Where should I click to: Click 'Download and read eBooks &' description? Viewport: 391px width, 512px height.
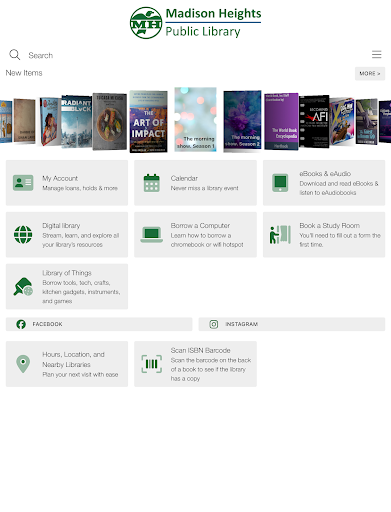pyautogui.click(x=339, y=184)
